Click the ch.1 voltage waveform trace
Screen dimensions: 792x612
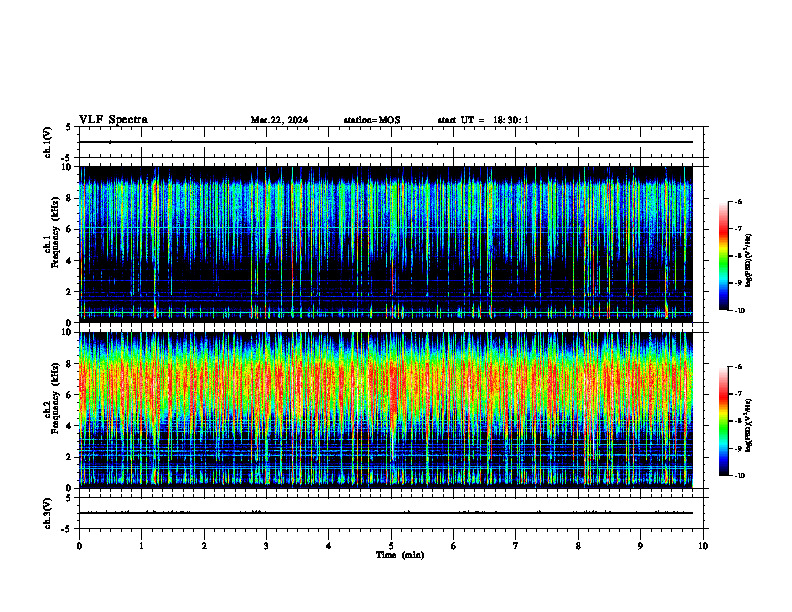click(x=386, y=142)
